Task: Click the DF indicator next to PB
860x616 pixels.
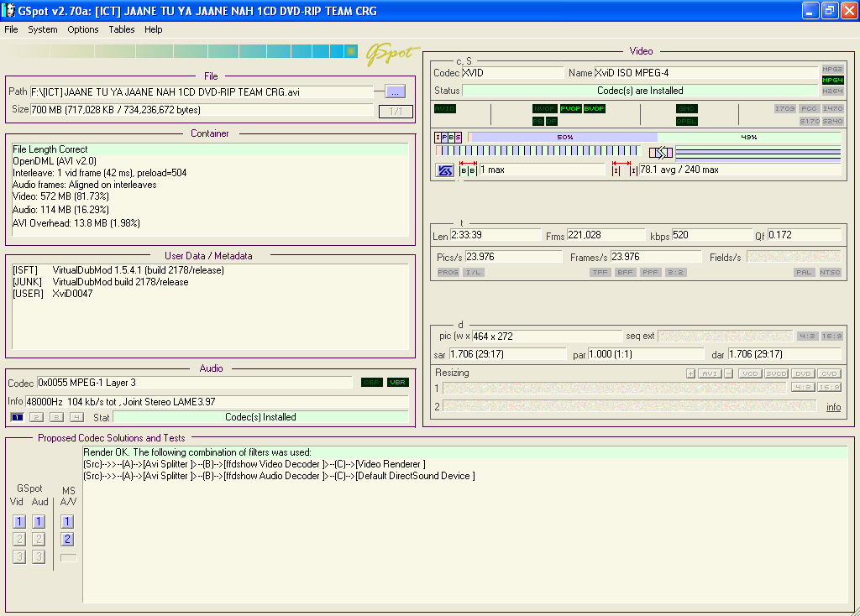Action: coord(551,121)
